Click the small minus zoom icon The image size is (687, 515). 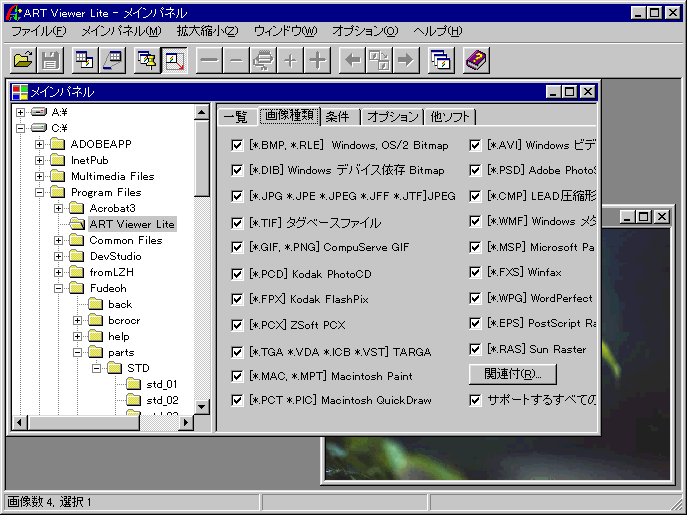236,60
